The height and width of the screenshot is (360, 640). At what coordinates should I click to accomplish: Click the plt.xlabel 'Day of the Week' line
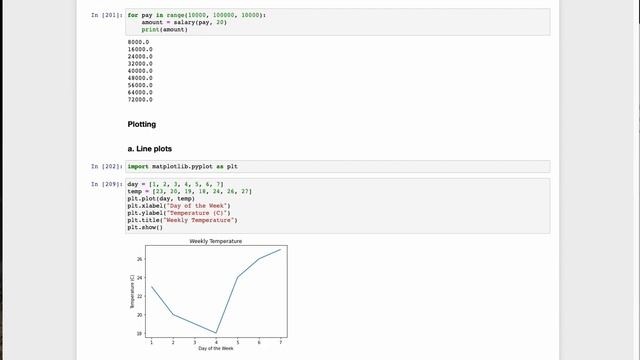coord(179,206)
